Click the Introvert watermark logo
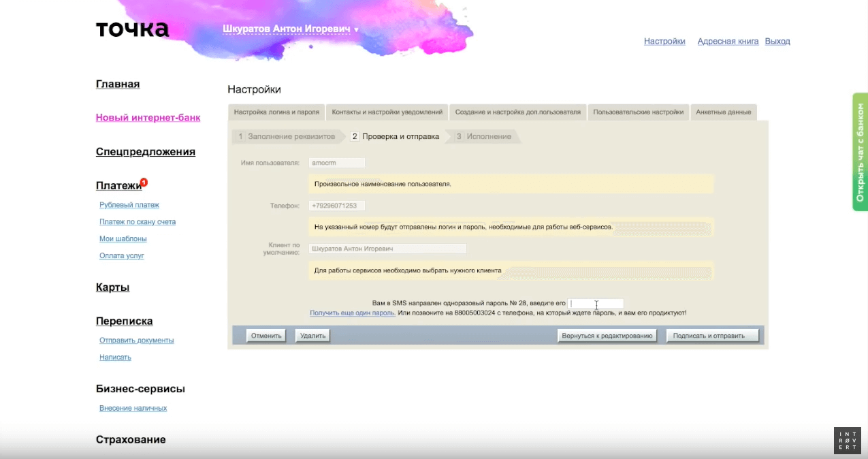 tap(847, 441)
